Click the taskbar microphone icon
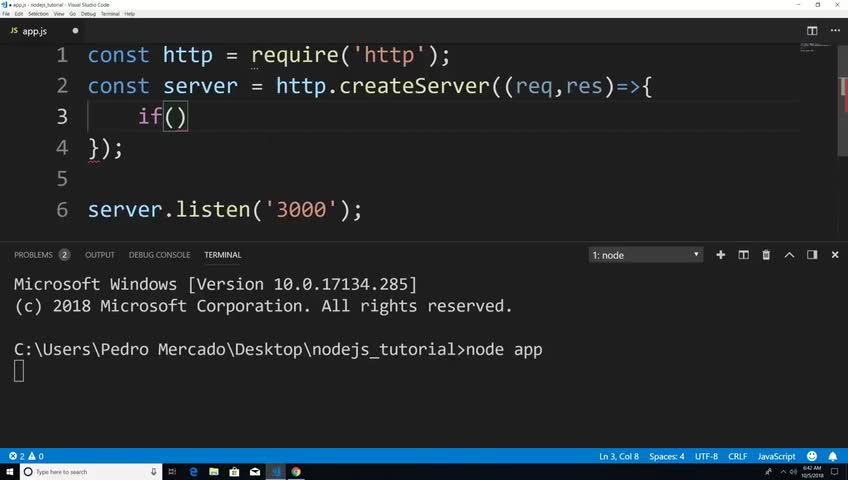 point(154,472)
